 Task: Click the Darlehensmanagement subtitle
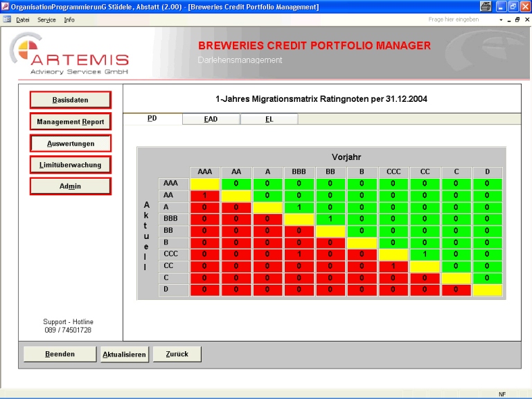(x=240, y=60)
